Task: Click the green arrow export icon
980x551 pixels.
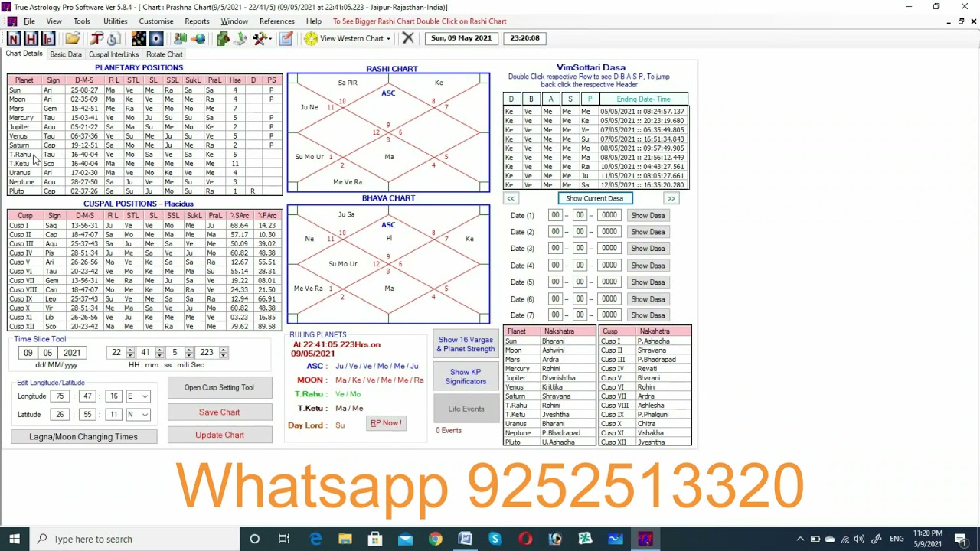Action: click(x=240, y=38)
